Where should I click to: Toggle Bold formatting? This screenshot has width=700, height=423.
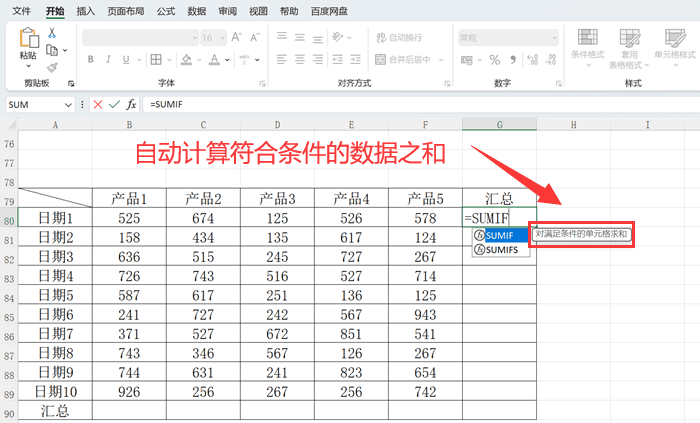pos(91,59)
